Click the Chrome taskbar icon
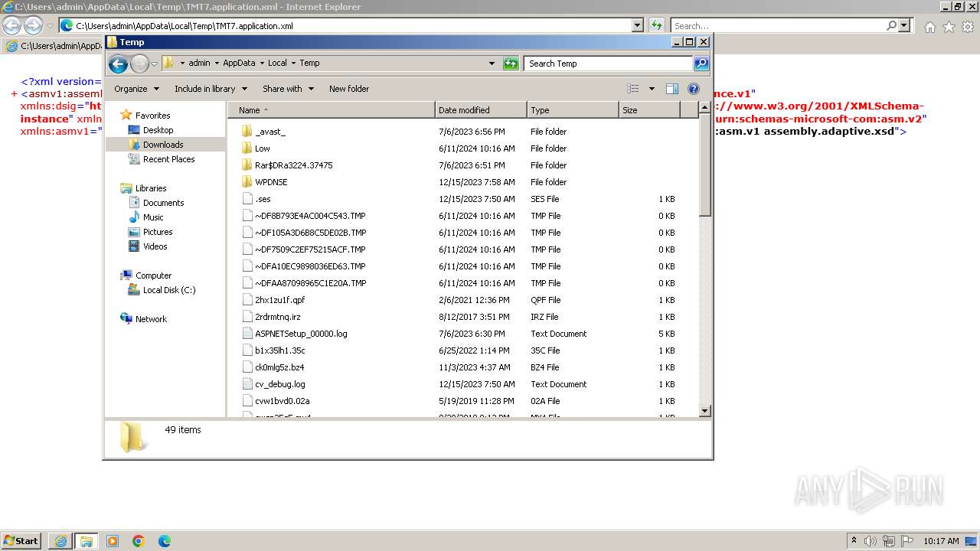Viewport: 980px width, 551px height. 139,541
